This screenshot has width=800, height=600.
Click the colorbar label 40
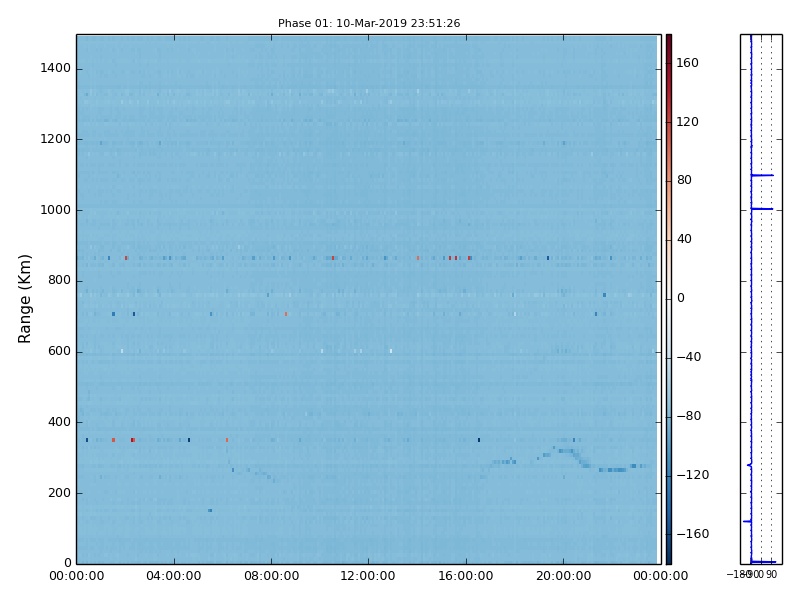684,239
